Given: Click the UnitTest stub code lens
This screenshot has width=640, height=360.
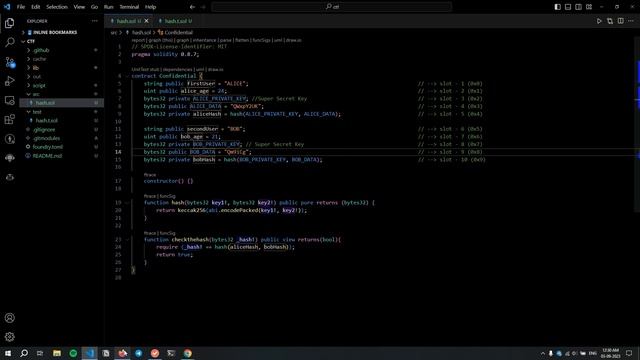Looking at the screenshot, I should pyautogui.click(x=145, y=69).
